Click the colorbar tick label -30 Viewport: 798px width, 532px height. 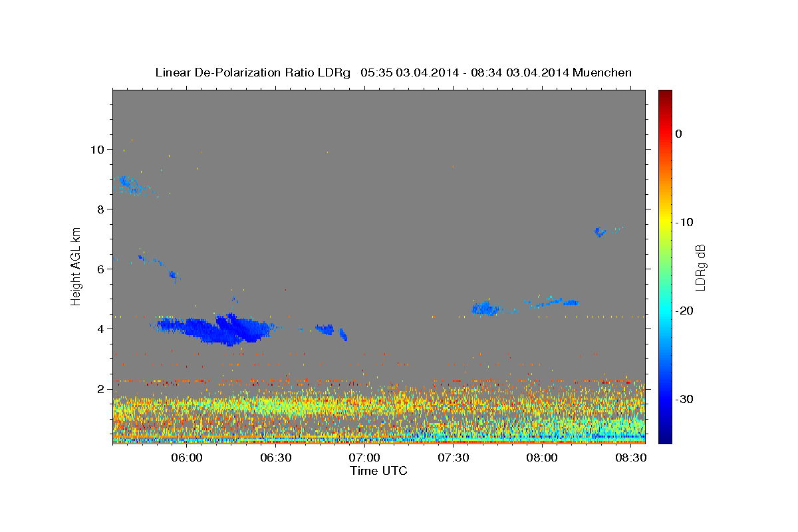point(685,399)
